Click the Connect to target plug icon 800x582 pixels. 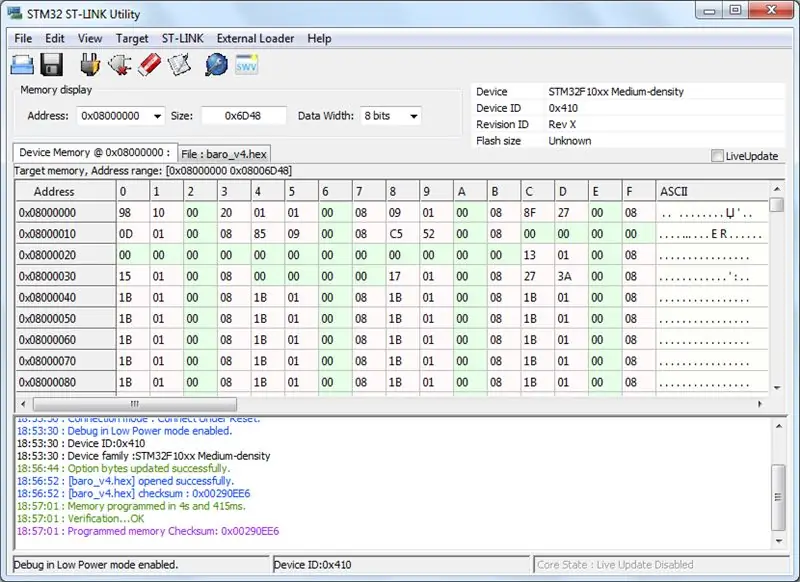point(90,65)
